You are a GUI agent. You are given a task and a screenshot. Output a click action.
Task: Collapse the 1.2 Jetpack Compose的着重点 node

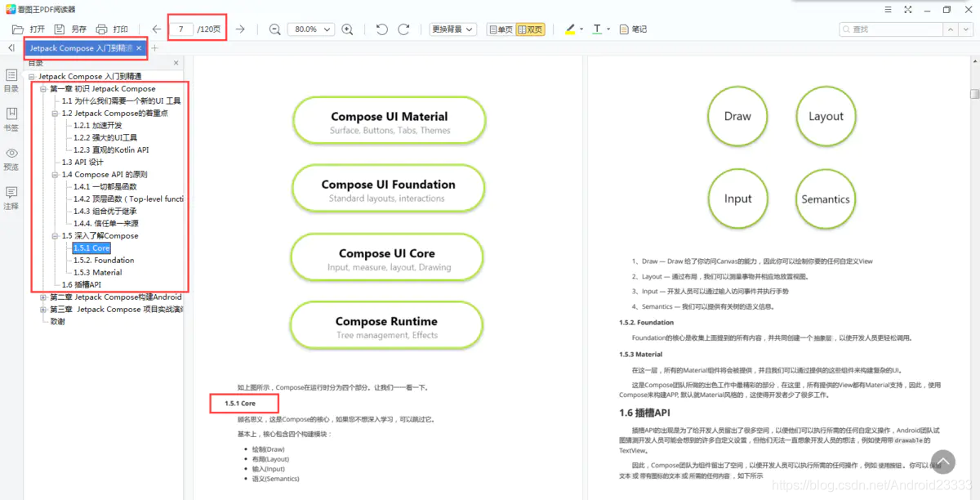click(56, 113)
